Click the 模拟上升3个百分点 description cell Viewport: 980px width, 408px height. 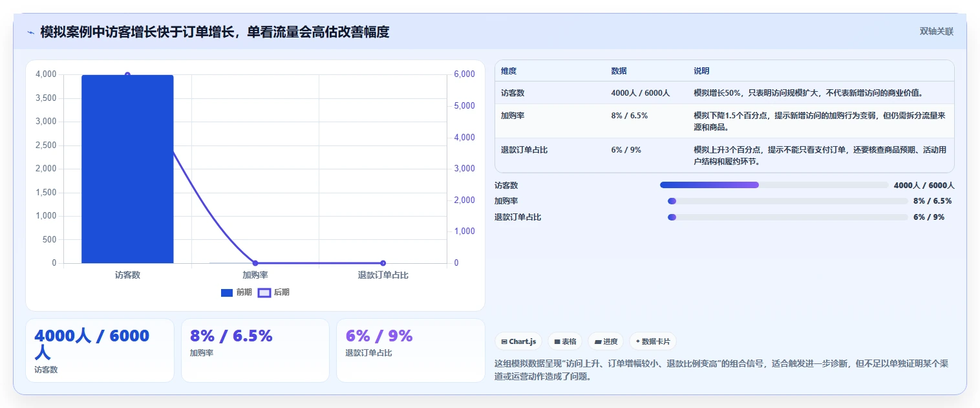[820, 155]
